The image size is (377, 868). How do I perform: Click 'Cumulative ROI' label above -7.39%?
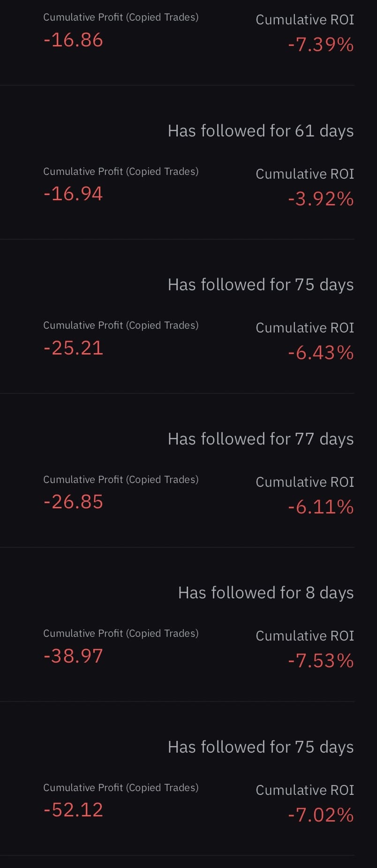[x=305, y=20]
